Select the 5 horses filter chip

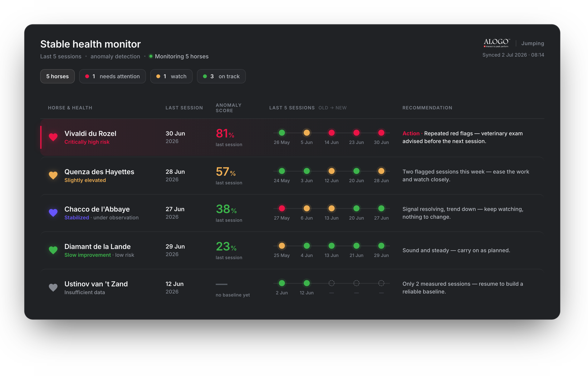click(57, 76)
